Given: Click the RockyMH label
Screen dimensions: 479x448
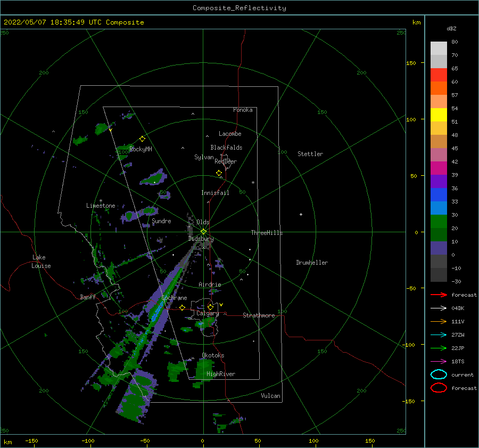Looking at the screenshot, I should tap(141, 149).
